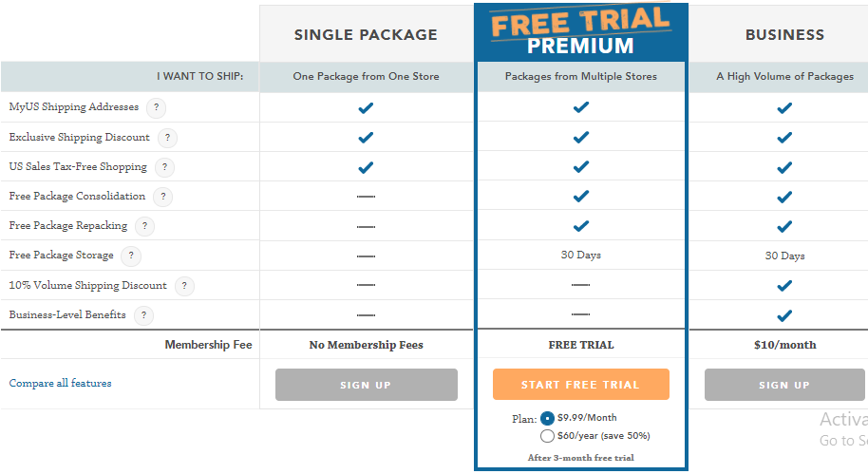The height and width of the screenshot is (474, 868).
Task: Show info for Free Package Storage
Action: click(x=131, y=256)
